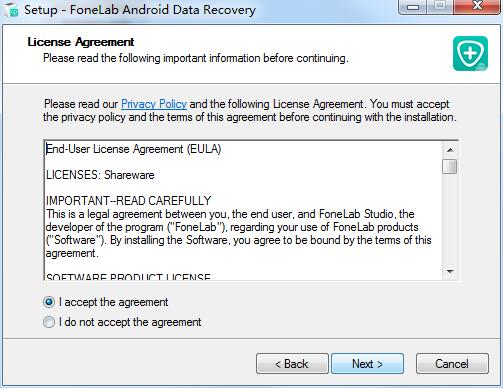Click the scrollbar track below the thumb
Image resolution: width=503 pixels, height=388 pixels.
pos(450,219)
